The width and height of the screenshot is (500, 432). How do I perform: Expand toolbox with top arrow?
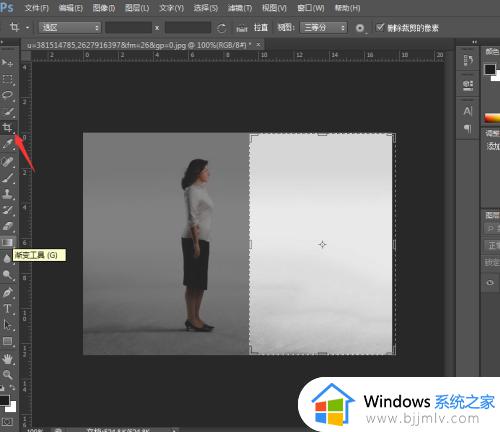[2, 42]
